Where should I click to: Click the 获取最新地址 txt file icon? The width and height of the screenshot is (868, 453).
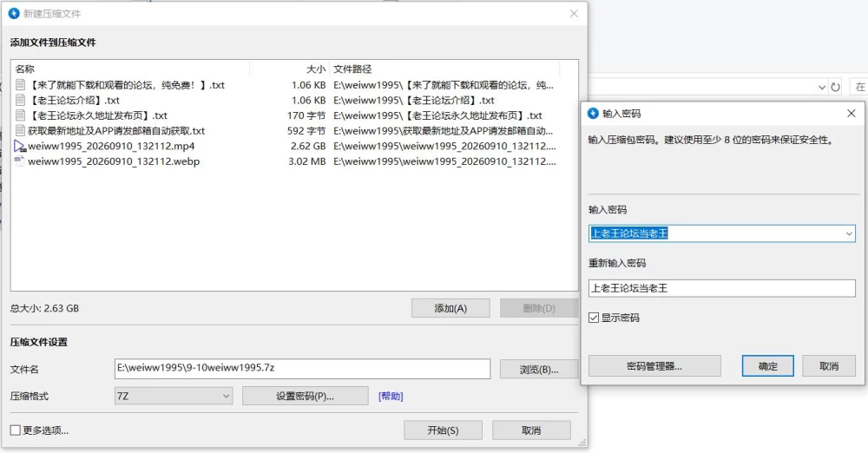(x=21, y=131)
